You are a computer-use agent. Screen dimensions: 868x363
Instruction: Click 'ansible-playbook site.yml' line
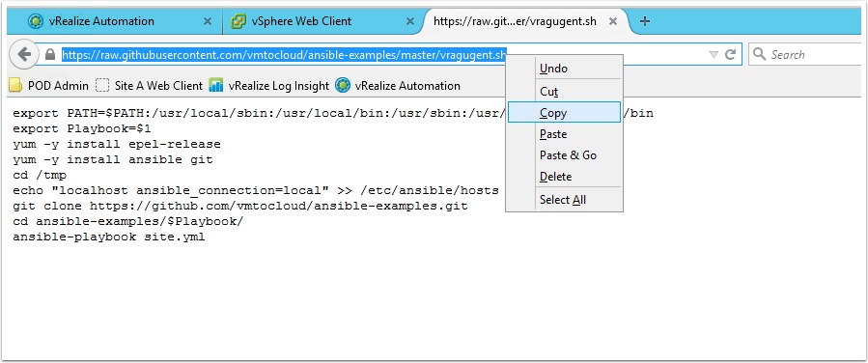(x=109, y=237)
